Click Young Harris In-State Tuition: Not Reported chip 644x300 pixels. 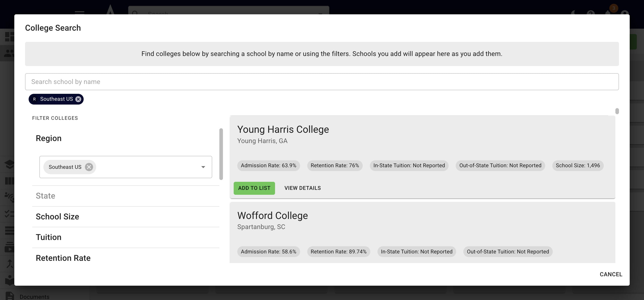coord(409,165)
